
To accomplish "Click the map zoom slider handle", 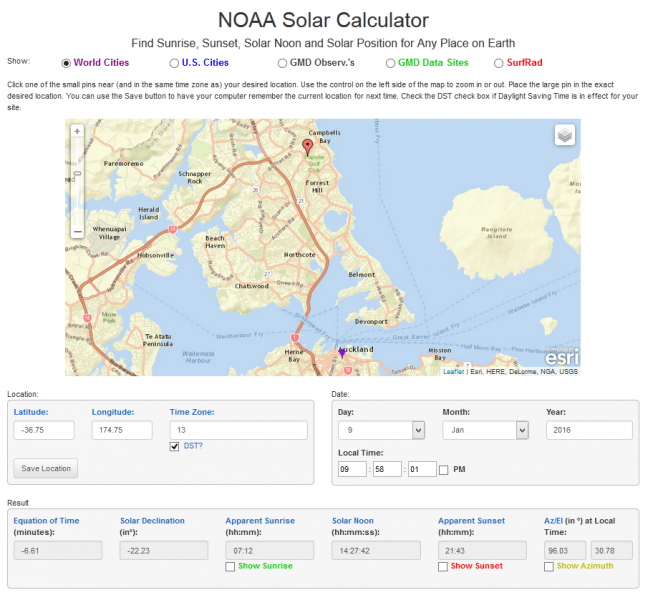I will coord(77,174).
